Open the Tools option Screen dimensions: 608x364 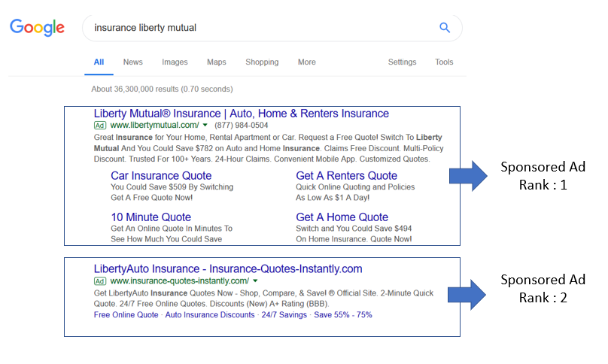(444, 62)
